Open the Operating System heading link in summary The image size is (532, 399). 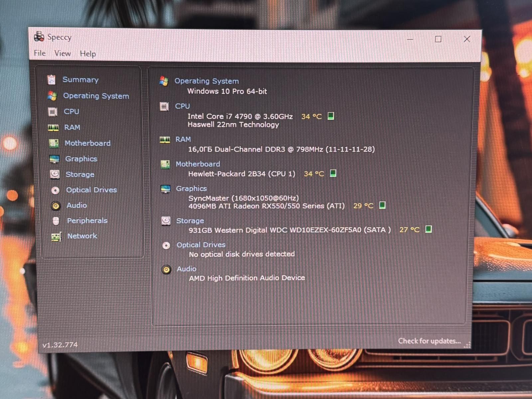pyautogui.click(x=206, y=81)
